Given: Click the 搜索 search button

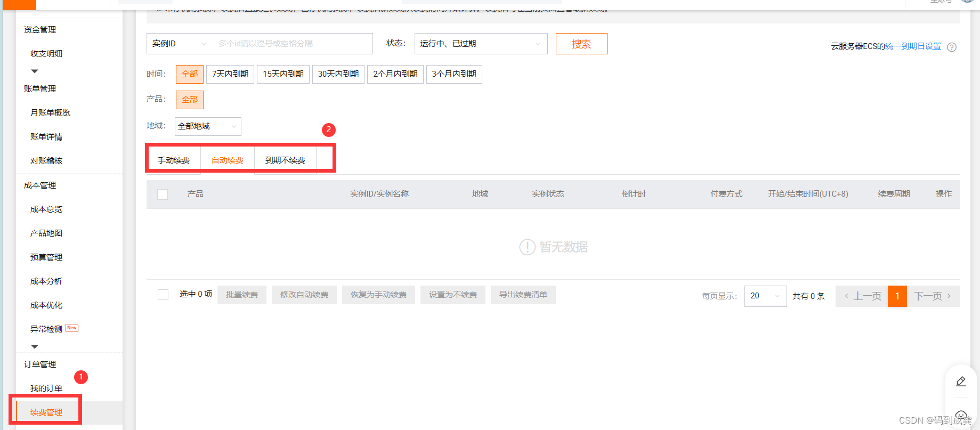Looking at the screenshot, I should pos(581,44).
